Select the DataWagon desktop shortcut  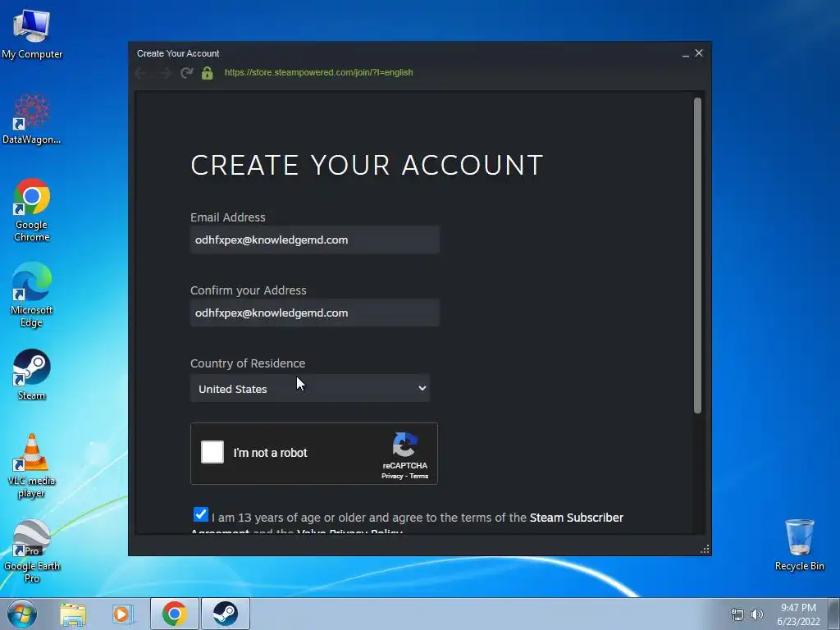pos(32,119)
